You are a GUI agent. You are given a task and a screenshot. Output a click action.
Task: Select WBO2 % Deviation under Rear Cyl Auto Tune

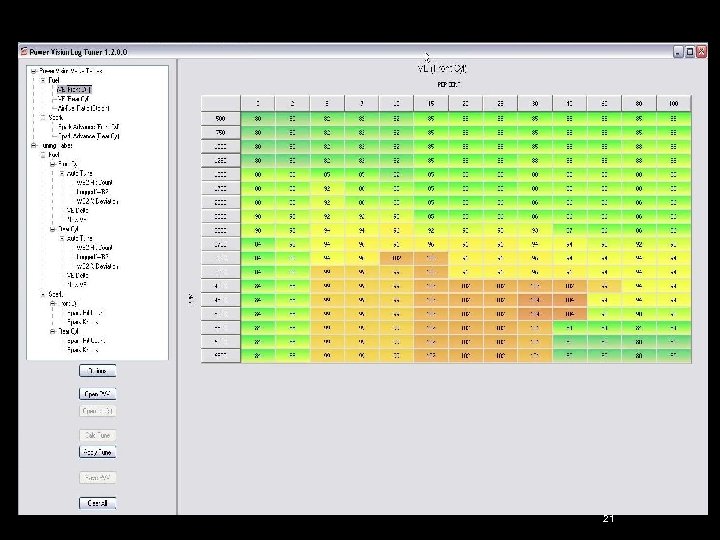pos(97,266)
